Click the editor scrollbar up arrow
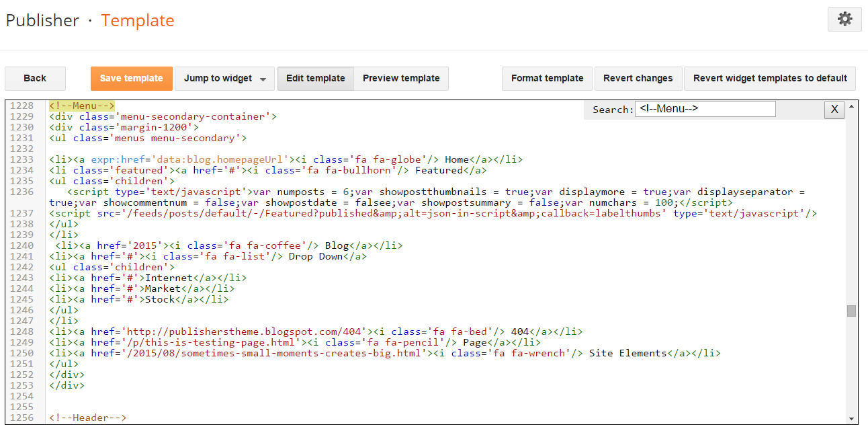 coord(852,107)
